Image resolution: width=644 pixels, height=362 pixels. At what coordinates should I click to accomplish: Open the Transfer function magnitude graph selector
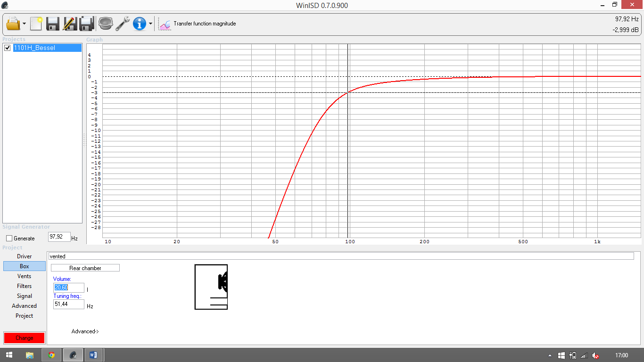pyautogui.click(x=197, y=24)
